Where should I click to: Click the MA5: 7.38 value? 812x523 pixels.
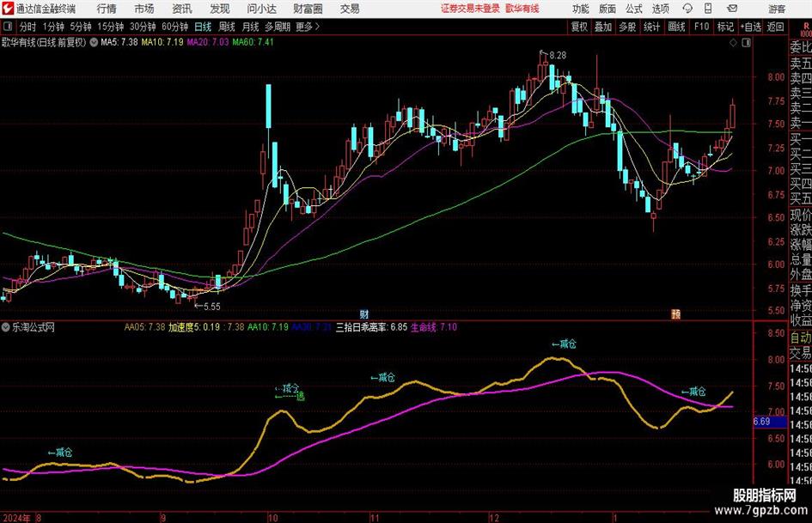pos(119,42)
